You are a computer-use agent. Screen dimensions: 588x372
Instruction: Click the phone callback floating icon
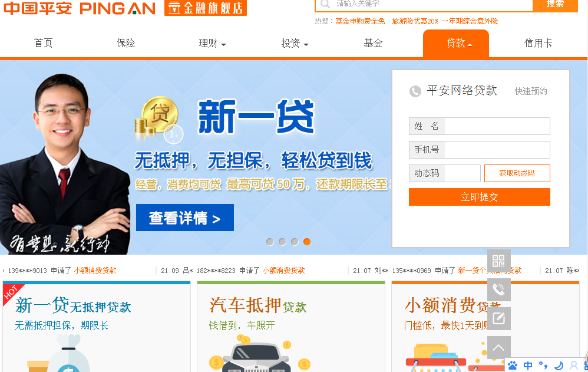pyautogui.click(x=499, y=289)
